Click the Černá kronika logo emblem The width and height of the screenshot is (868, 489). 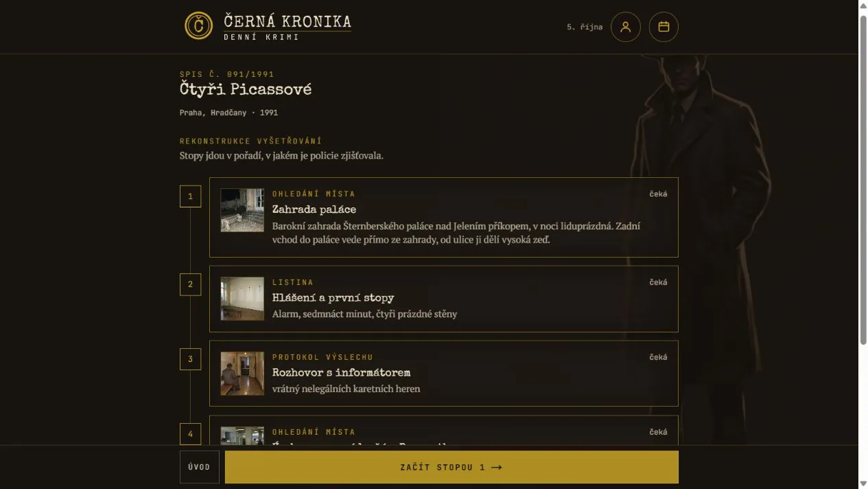(199, 26)
